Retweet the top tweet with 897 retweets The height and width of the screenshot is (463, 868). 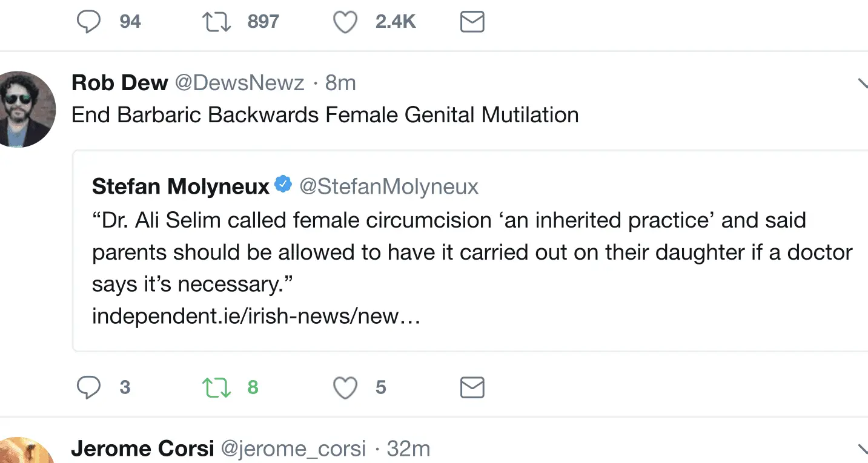point(216,22)
